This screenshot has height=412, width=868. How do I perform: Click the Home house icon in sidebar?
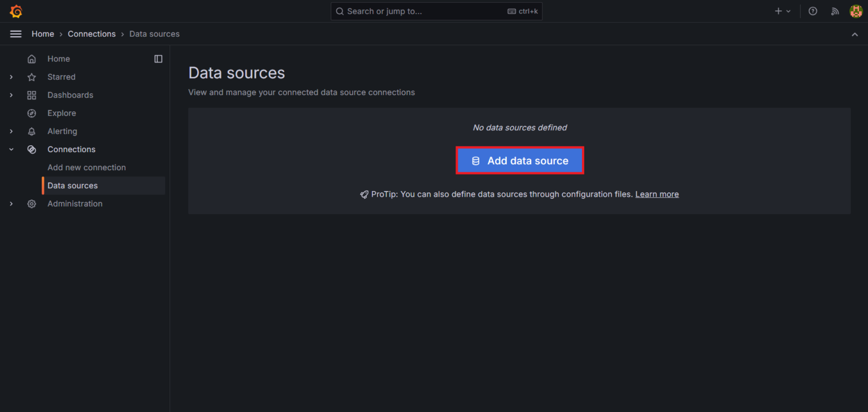[x=32, y=59]
